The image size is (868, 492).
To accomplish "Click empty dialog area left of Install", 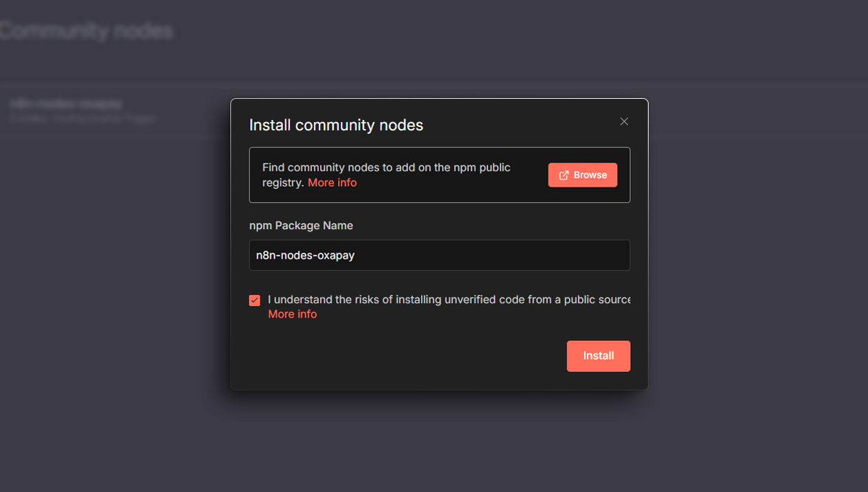I will point(405,356).
